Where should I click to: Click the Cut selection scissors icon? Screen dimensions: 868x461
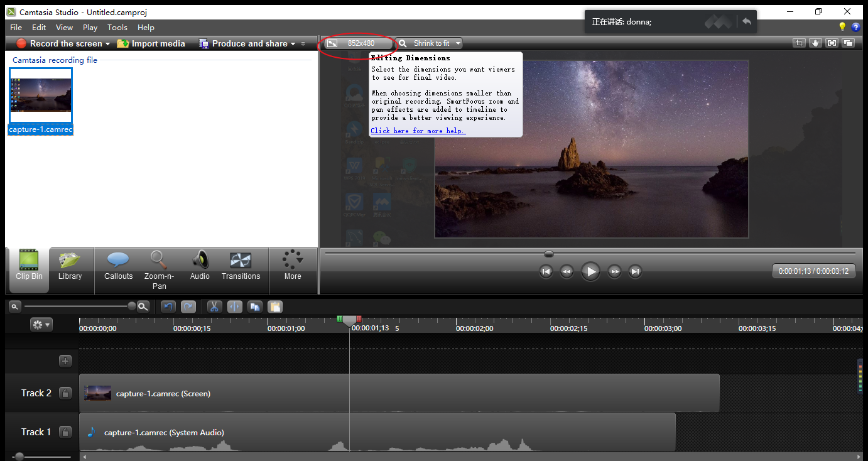[x=214, y=306]
